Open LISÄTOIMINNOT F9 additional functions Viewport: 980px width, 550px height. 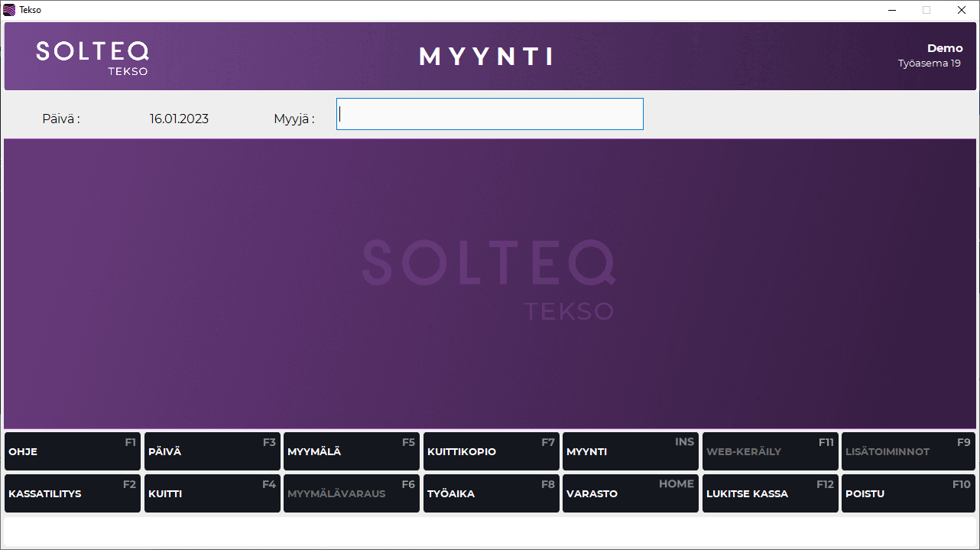coord(909,451)
